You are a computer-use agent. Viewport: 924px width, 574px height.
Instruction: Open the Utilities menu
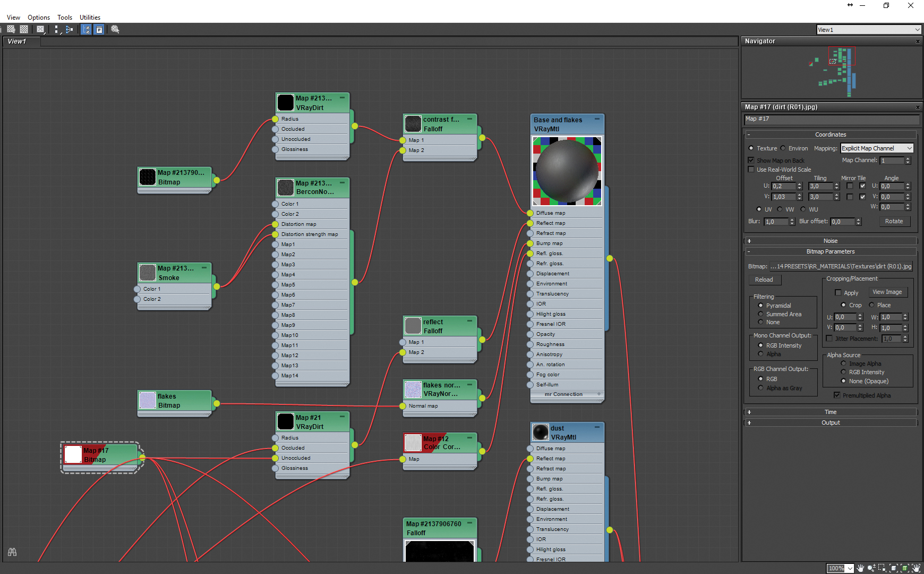coord(90,18)
